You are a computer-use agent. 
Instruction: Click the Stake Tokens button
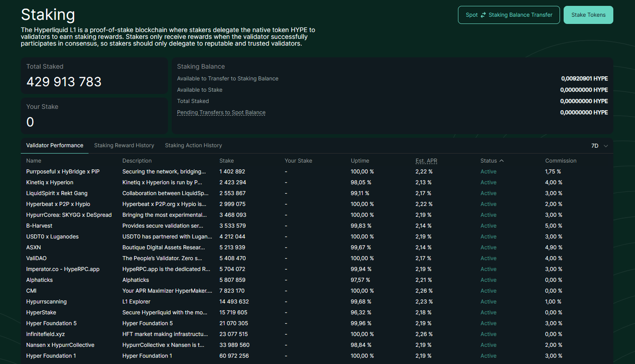(588, 15)
